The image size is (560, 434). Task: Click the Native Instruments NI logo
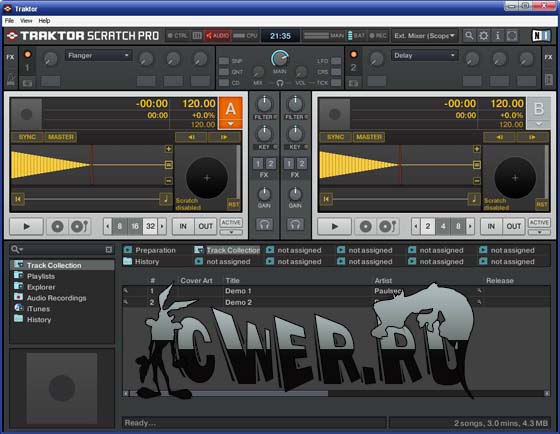[541, 36]
